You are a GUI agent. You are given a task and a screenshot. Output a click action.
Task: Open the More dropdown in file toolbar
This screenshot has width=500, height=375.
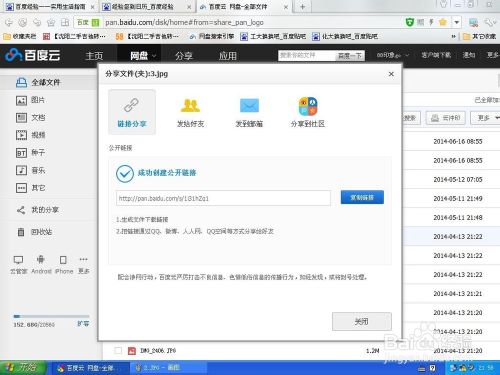(487, 118)
